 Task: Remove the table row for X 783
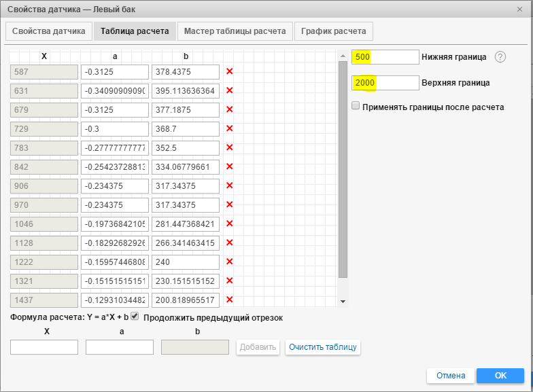coord(229,147)
